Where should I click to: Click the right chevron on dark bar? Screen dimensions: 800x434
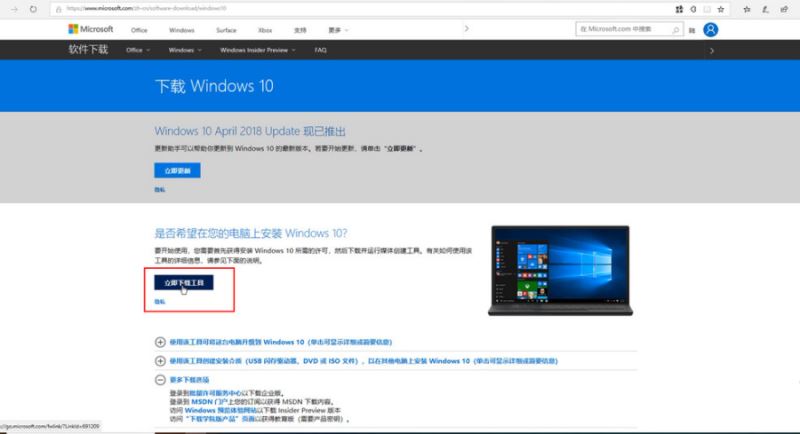(712, 50)
